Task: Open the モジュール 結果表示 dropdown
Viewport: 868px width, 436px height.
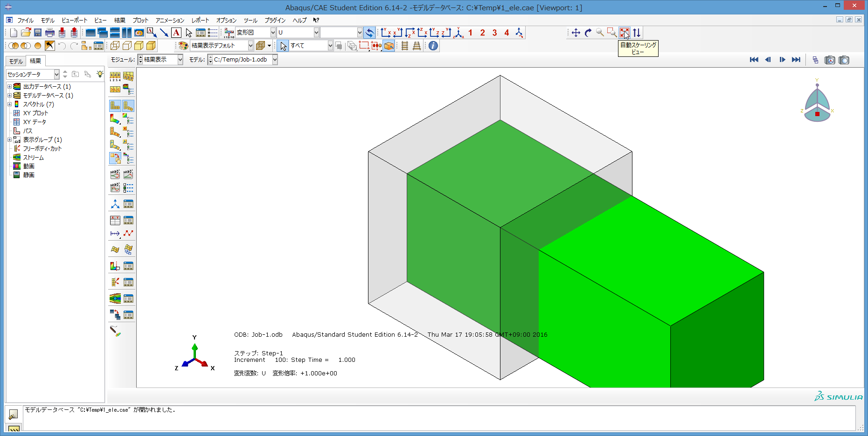Action: click(180, 60)
